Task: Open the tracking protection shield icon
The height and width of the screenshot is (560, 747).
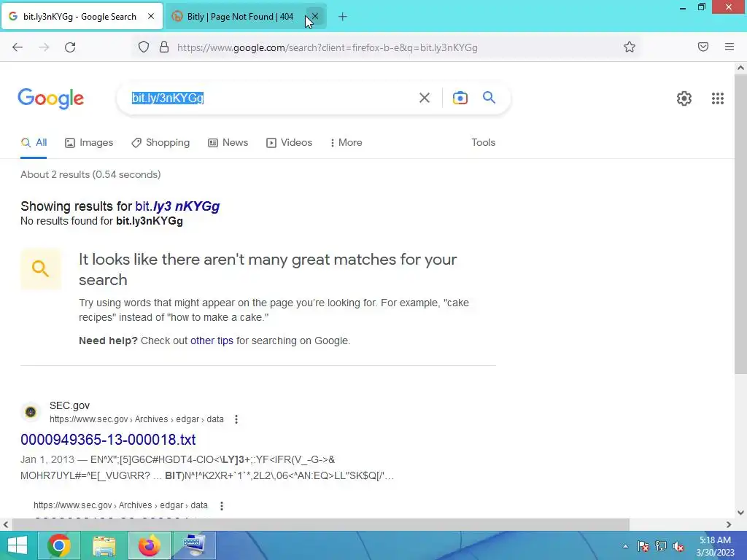Action: point(144,47)
